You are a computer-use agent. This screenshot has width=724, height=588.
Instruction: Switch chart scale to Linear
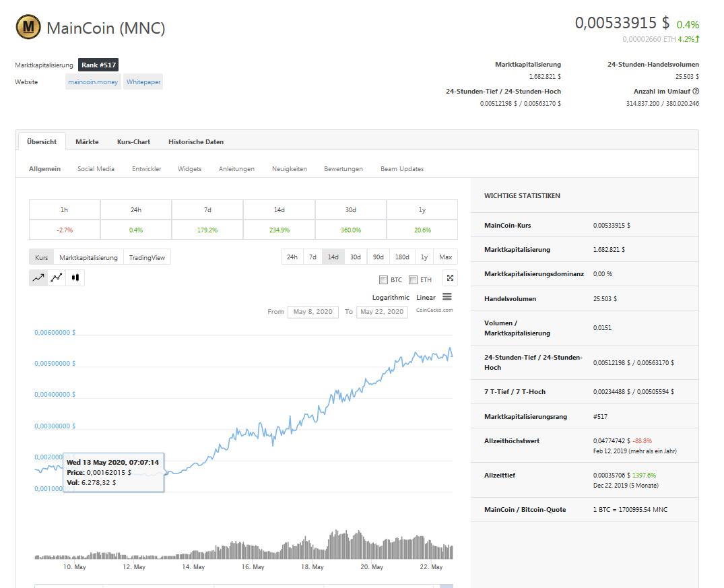(x=426, y=298)
